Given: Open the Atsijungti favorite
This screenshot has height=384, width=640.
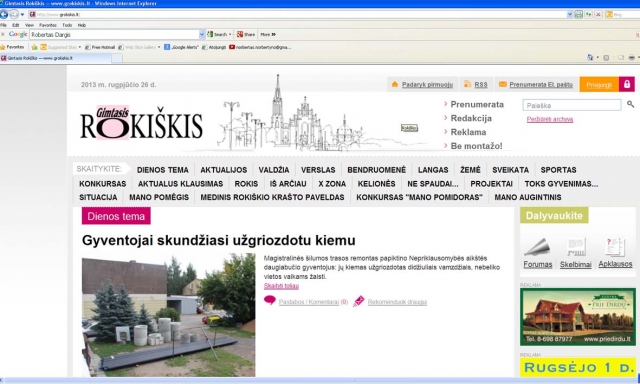Looking at the screenshot, I should (214, 47).
